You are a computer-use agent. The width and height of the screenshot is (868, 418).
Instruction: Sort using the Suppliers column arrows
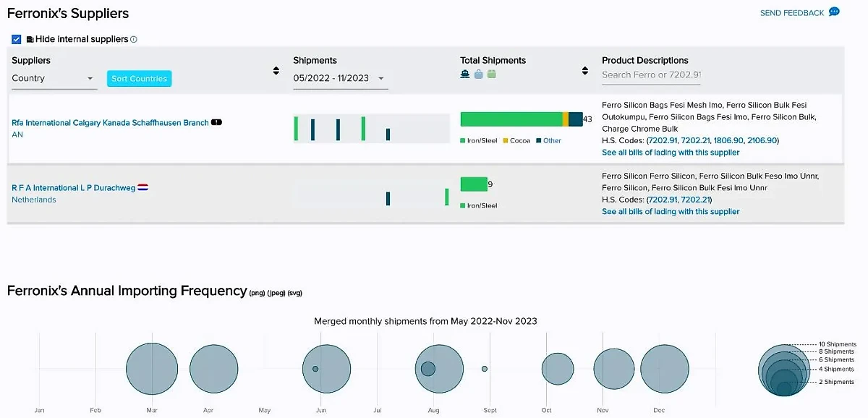point(276,71)
